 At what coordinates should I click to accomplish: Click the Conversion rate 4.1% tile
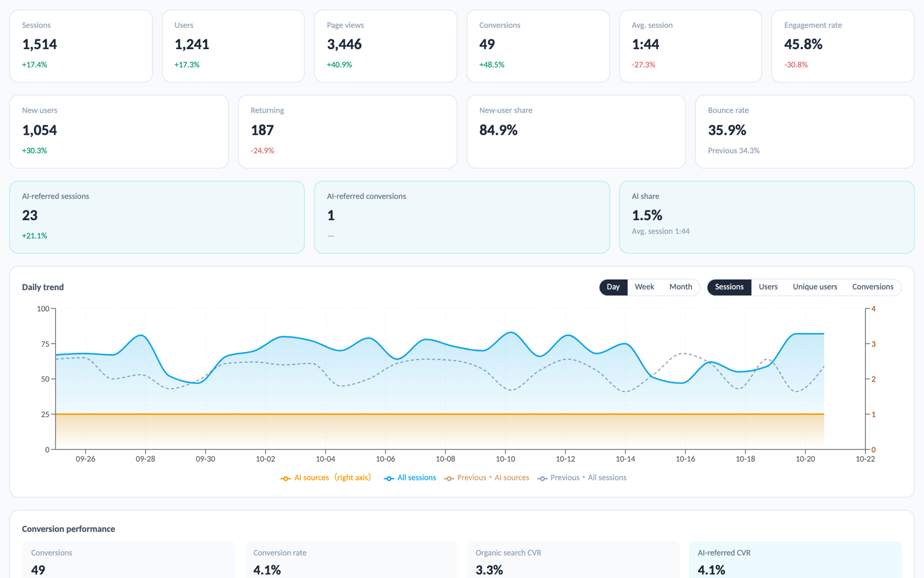(351, 560)
